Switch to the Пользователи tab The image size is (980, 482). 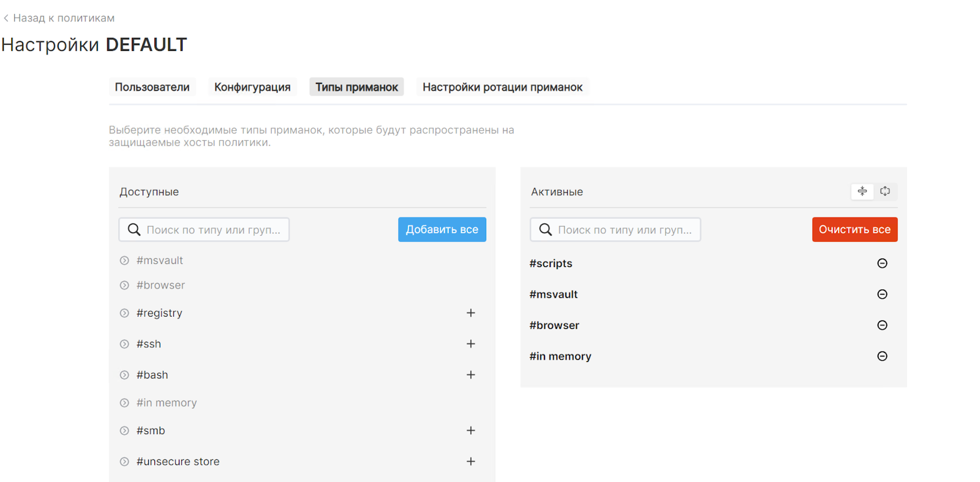(152, 87)
